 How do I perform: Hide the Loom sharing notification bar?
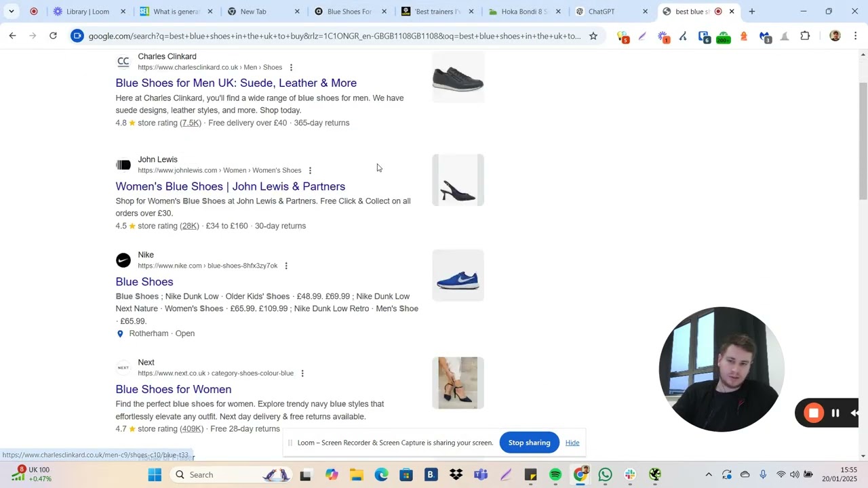click(572, 443)
